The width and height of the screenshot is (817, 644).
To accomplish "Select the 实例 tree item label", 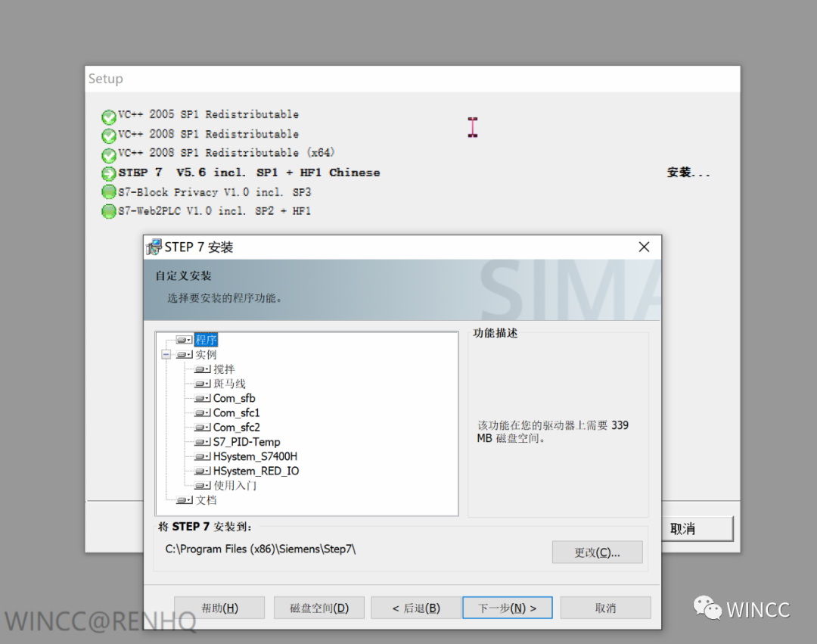I will [206, 355].
